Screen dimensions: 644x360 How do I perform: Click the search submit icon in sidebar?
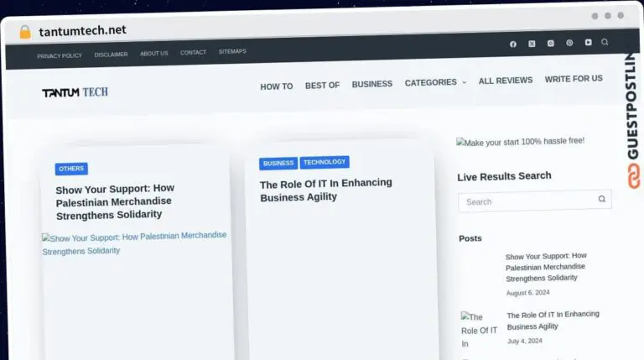click(x=602, y=199)
